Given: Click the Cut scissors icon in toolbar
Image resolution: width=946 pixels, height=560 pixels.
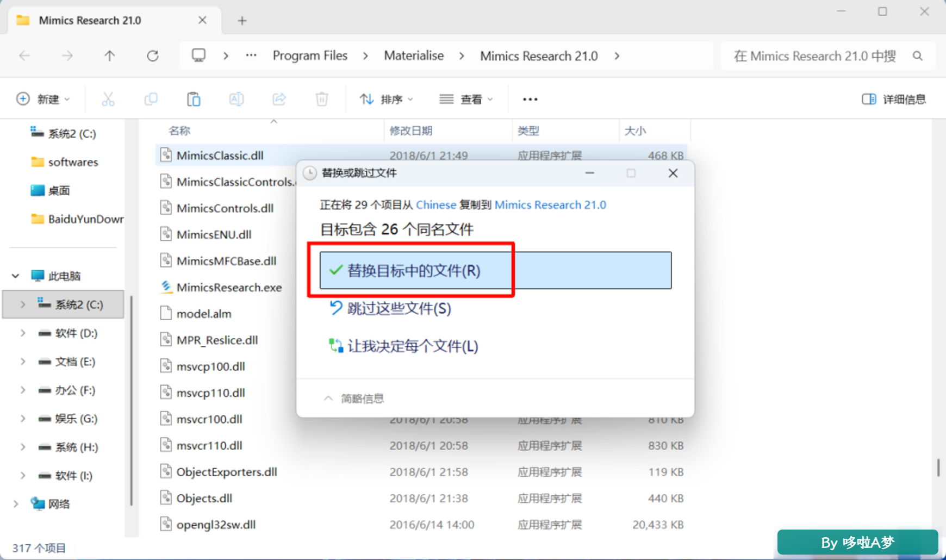Looking at the screenshot, I should point(108,99).
